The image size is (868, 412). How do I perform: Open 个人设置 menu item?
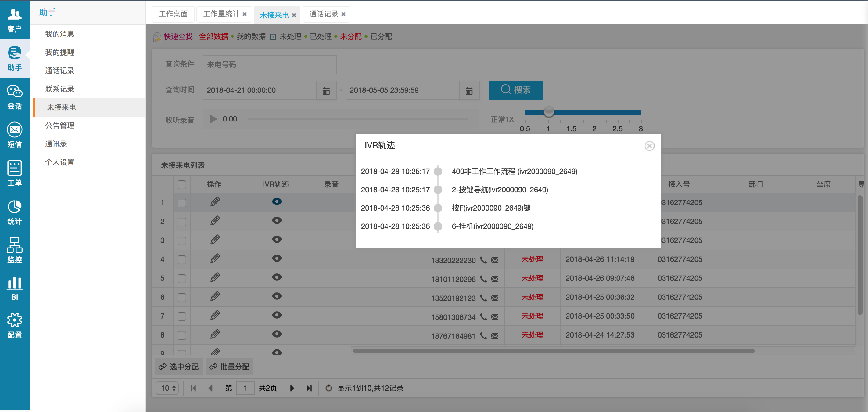(60, 162)
